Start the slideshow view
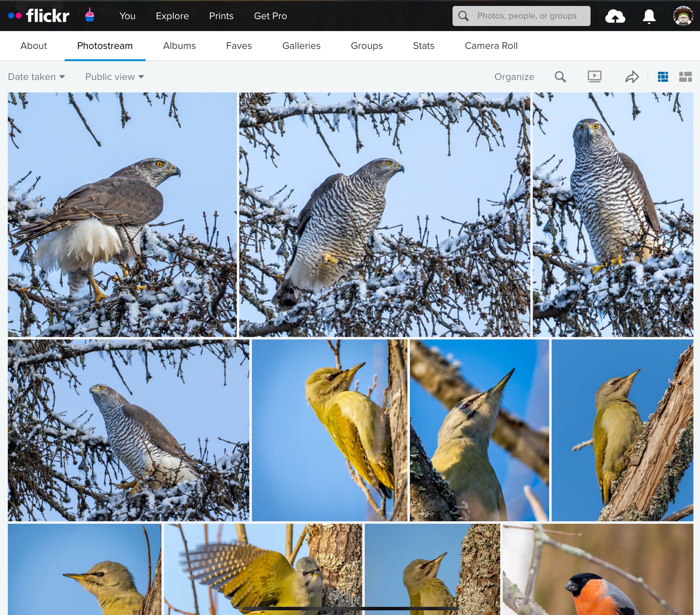The height and width of the screenshot is (615, 700). click(594, 77)
